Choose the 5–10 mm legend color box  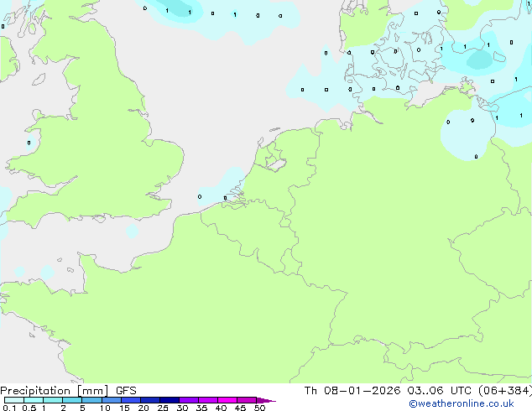coord(91,400)
